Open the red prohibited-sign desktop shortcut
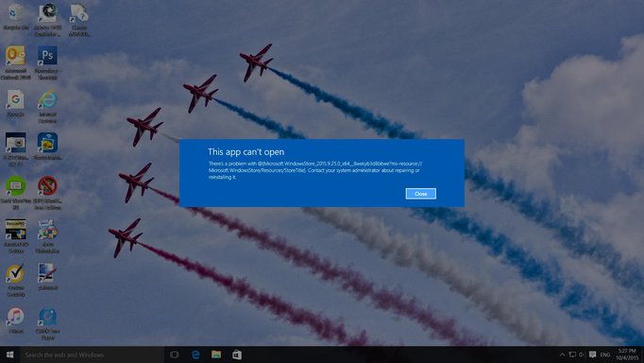 click(x=47, y=193)
